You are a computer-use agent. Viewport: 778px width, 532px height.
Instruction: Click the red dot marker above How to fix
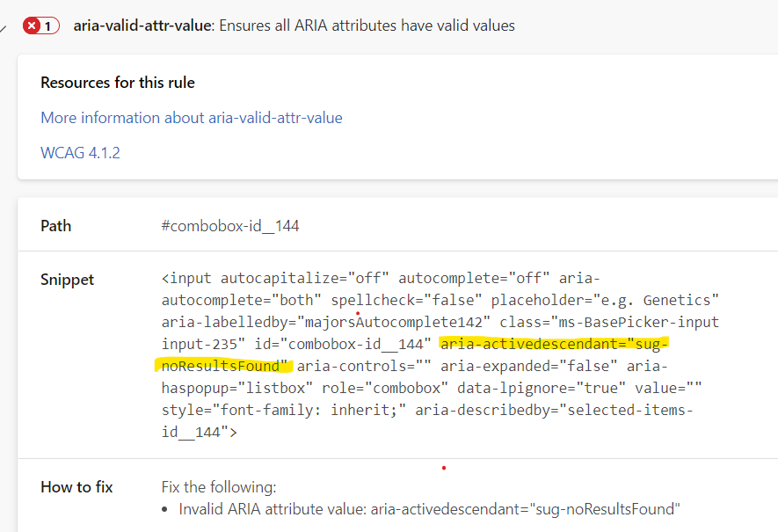[444, 470]
